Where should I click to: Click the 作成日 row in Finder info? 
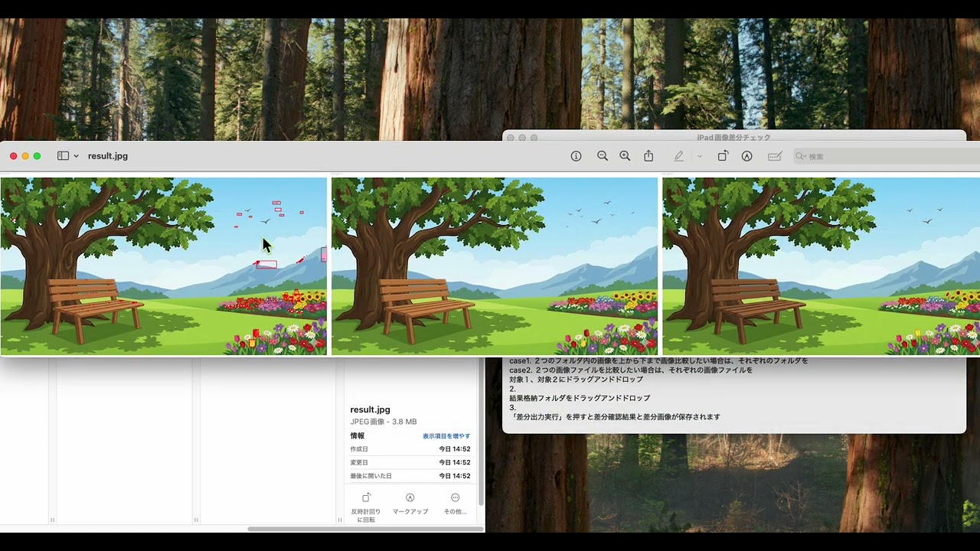[x=410, y=449]
